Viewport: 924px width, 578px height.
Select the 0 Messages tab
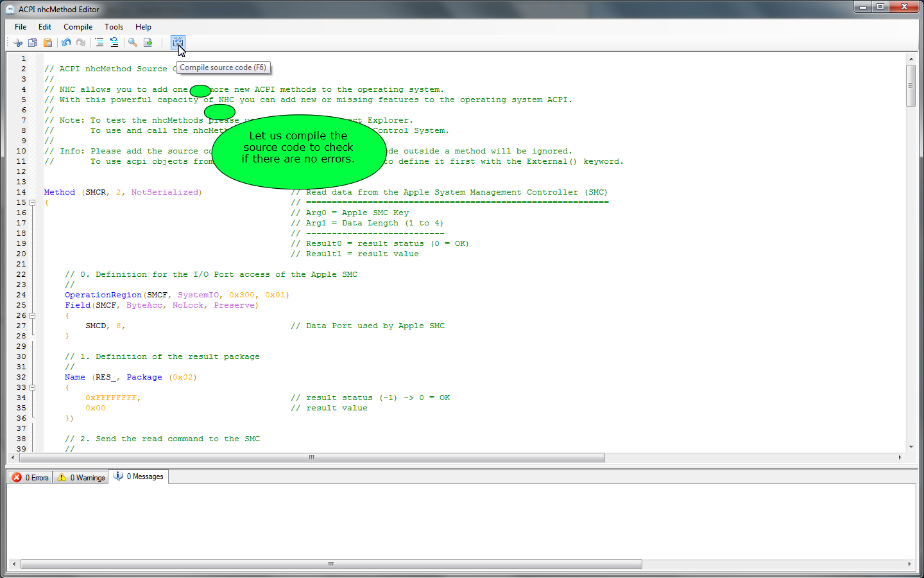(139, 477)
